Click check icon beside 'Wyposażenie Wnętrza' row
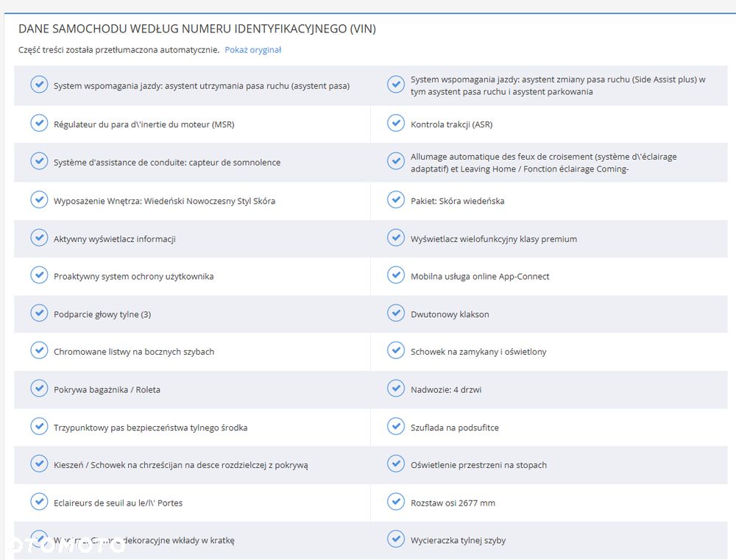This screenshot has width=736, height=560. [x=40, y=200]
